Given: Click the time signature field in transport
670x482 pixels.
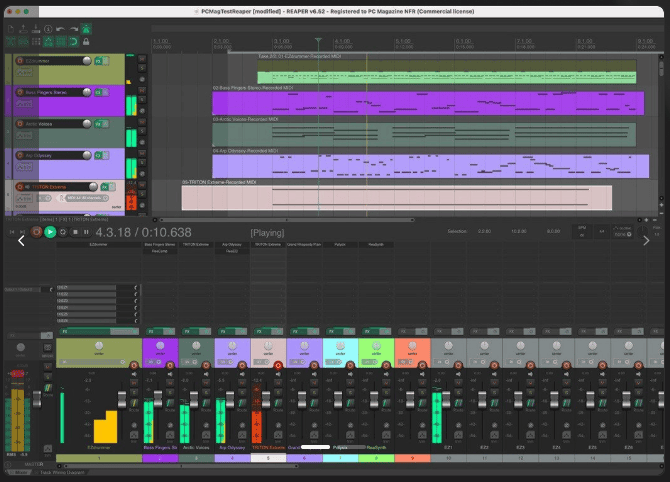Looking at the screenshot, I should [602, 232].
